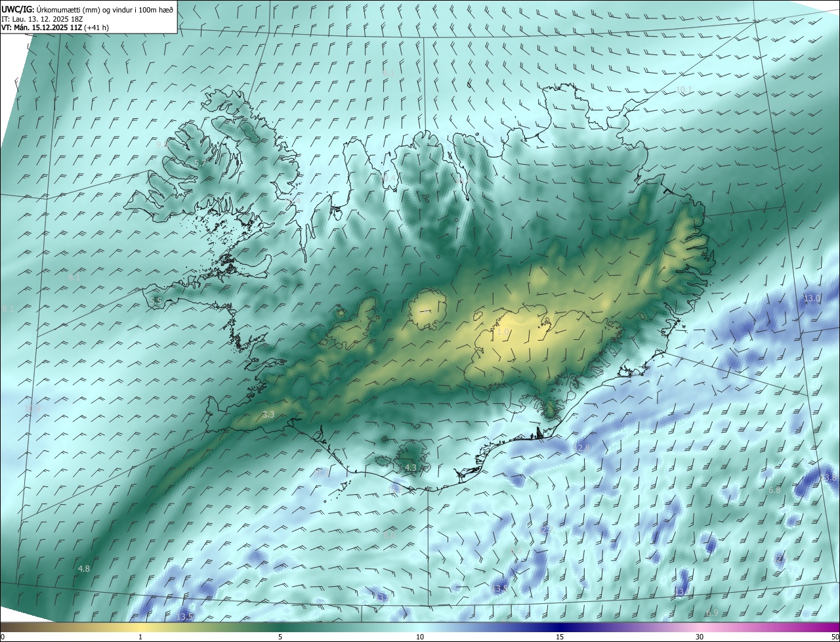
Task: Click the map value label '13.0'
Action: tap(812, 298)
